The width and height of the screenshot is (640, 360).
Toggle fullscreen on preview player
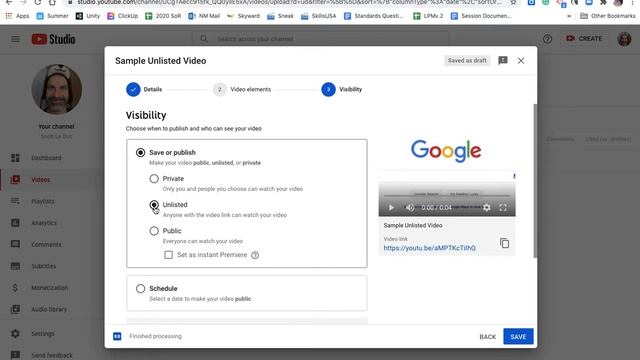click(x=503, y=208)
